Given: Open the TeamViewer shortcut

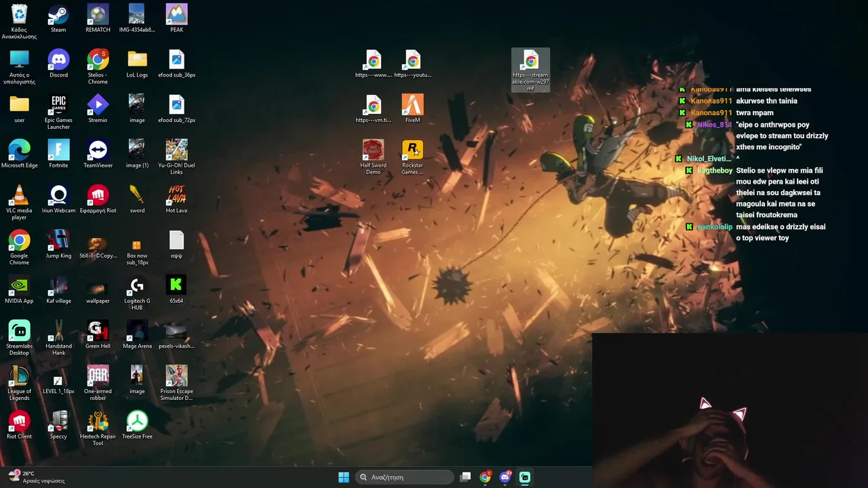Looking at the screenshot, I should coord(98,154).
